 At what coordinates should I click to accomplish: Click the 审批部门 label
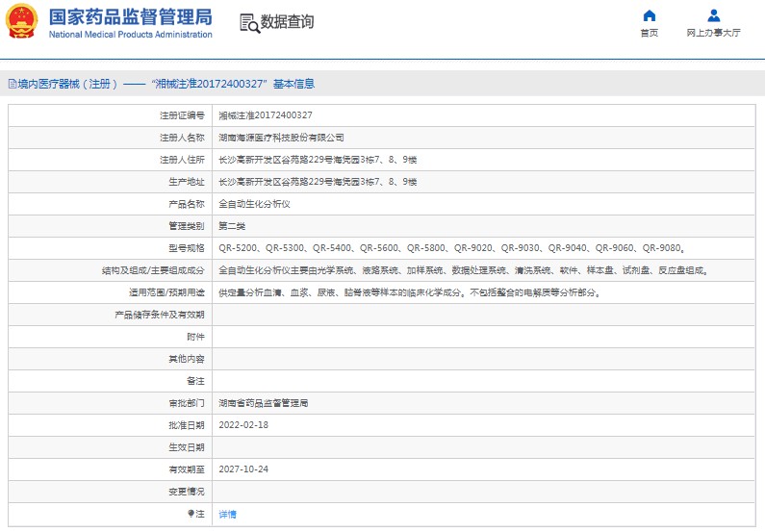pos(187,403)
